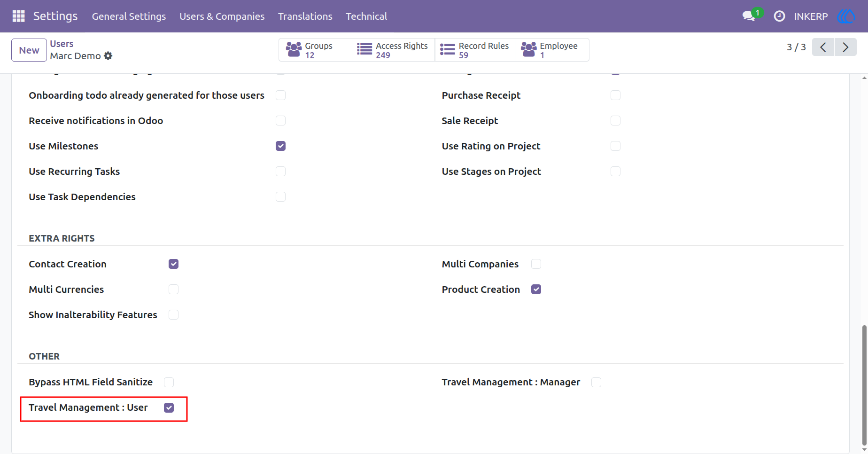Viewport: 868px width, 454px height.
Task: Open the gear actions menu beside Marc Demo
Action: tap(108, 56)
